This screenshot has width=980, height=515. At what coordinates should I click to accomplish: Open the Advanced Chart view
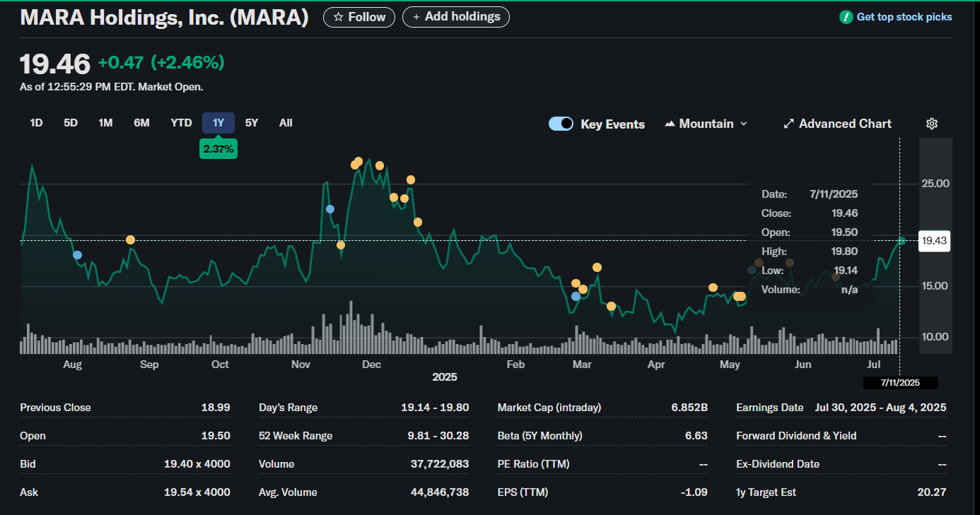pos(838,124)
